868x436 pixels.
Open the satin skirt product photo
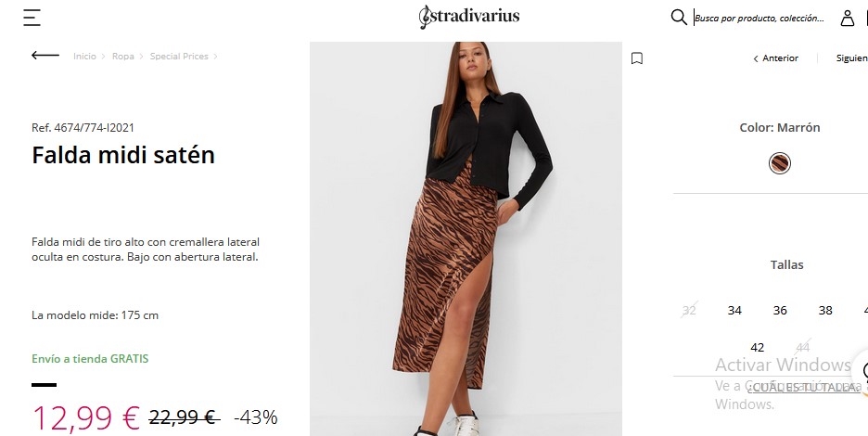point(466,238)
